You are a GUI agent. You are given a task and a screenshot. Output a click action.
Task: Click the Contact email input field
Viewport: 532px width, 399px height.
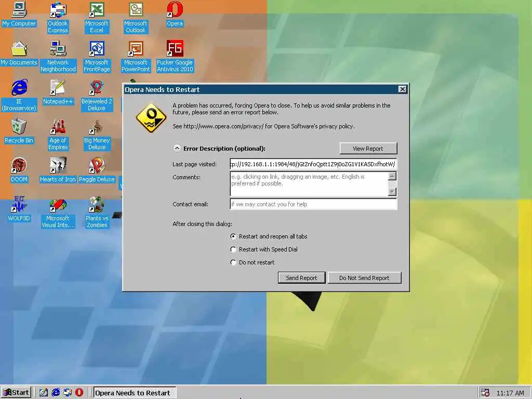coord(313,204)
